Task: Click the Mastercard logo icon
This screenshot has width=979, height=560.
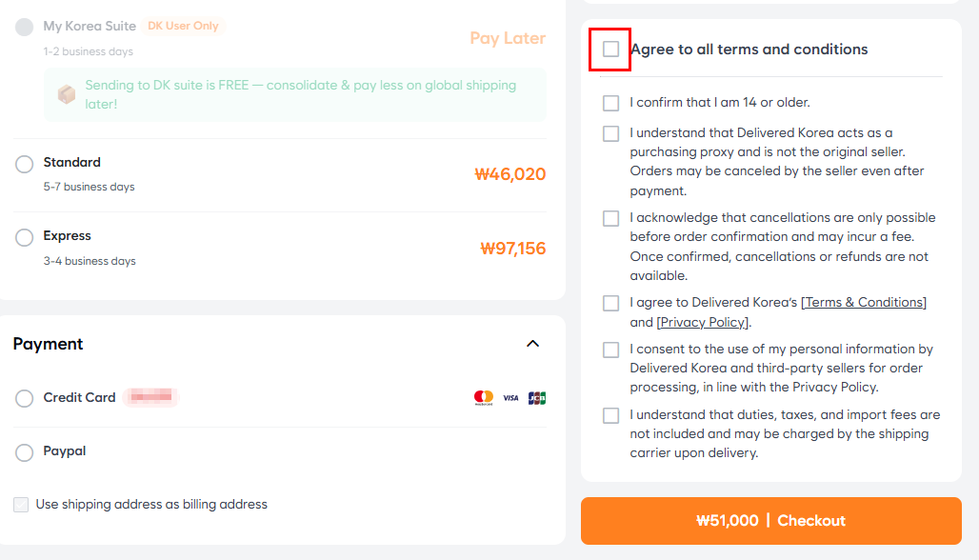Action: (484, 398)
